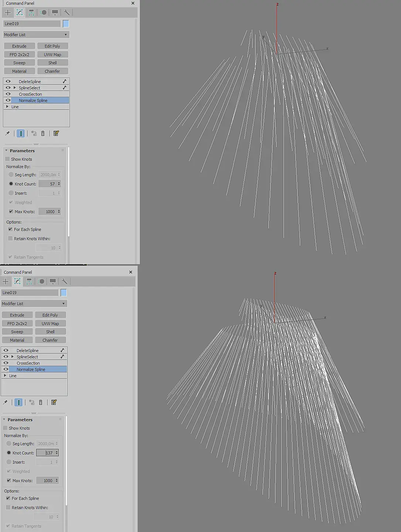Toggle For Each Spline in bottom panel

pos(8,498)
